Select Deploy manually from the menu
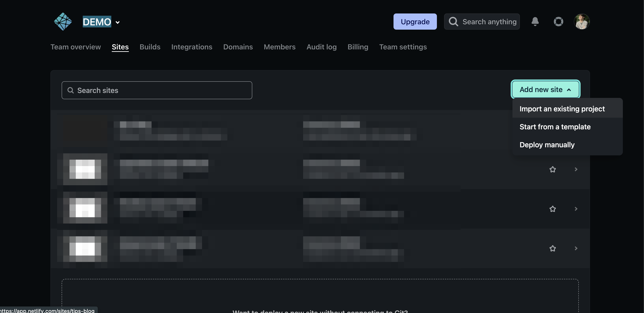This screenshot has height=313, width=644. [567, 145]
